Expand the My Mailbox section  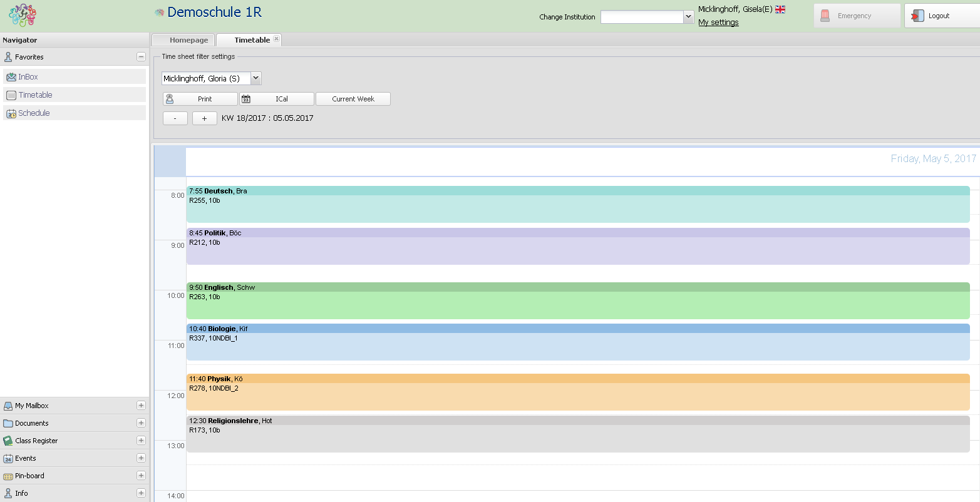141,406
